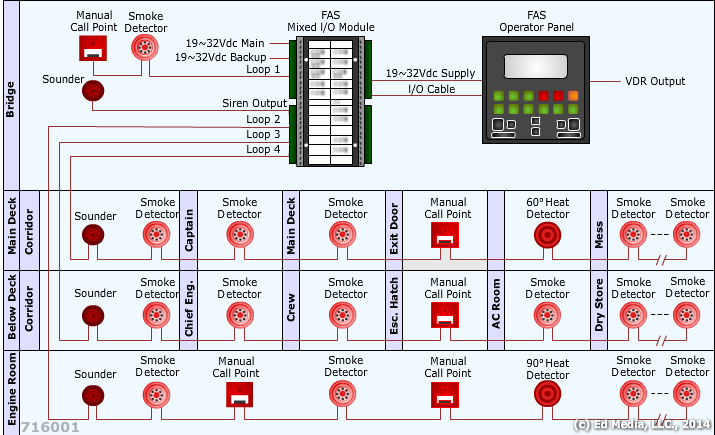Viewport: 715px width, 435px height.
Task: Click the AC Room smoke detector
Action: pyautogui.click(x=547, y=315)
